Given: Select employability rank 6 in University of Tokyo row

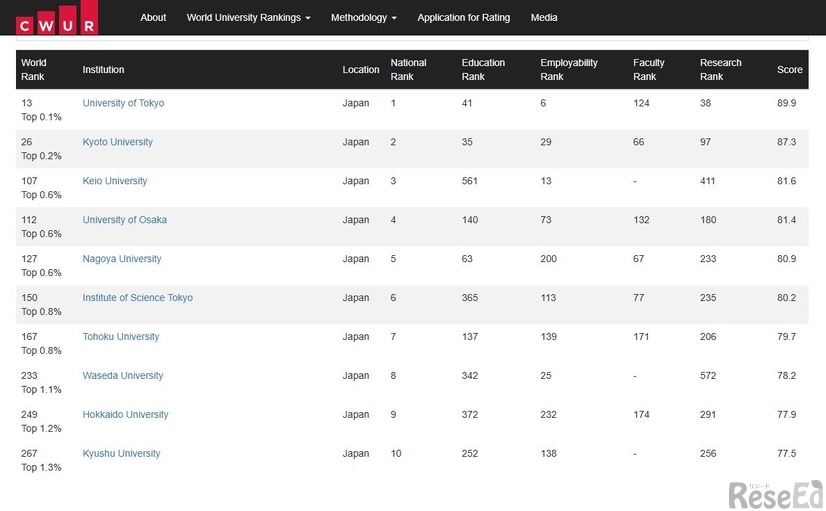Looking at the screenshot, I should point(543,103).
